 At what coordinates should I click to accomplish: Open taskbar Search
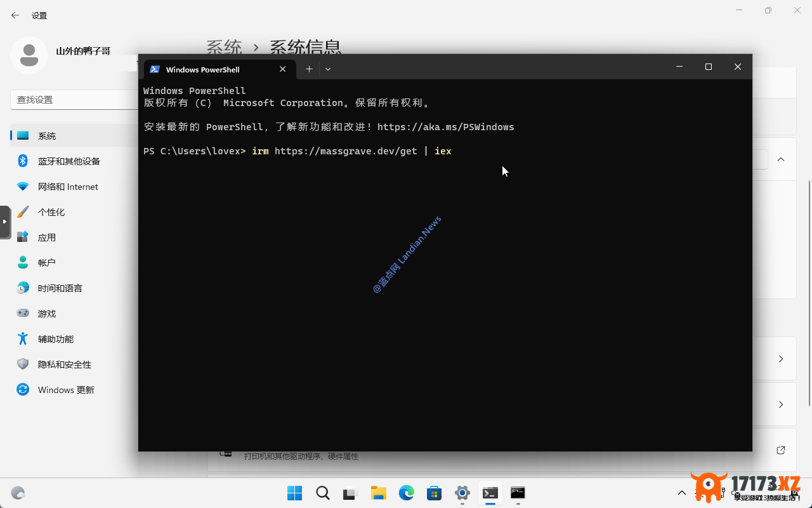(x=322, y=493)
